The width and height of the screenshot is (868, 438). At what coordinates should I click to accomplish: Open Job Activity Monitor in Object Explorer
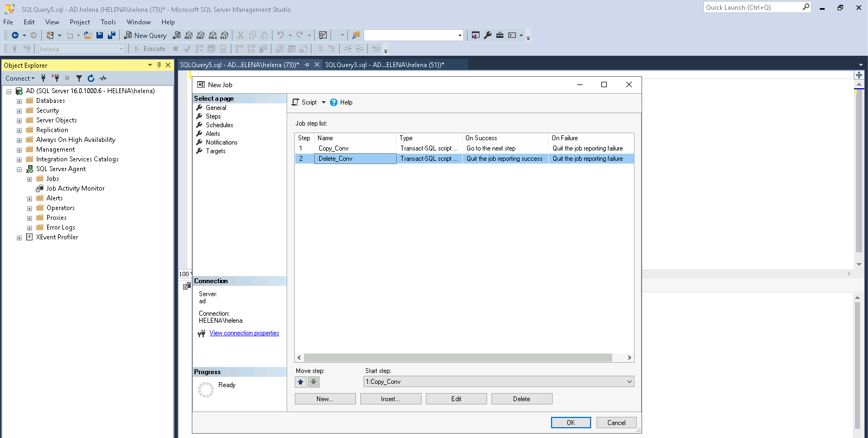(75, 188)
